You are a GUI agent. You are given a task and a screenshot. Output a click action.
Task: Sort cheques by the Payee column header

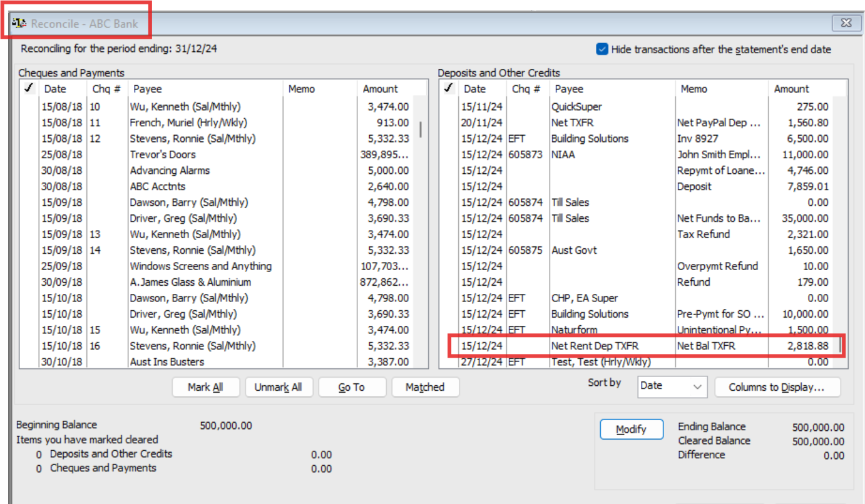click(205, 89)
